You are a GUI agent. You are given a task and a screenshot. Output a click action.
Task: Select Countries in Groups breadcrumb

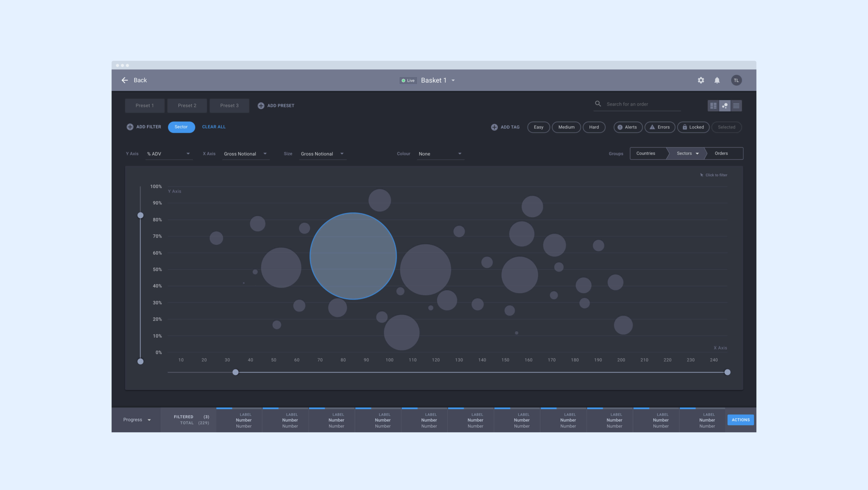pyautogui.click(x=645, y=153)
